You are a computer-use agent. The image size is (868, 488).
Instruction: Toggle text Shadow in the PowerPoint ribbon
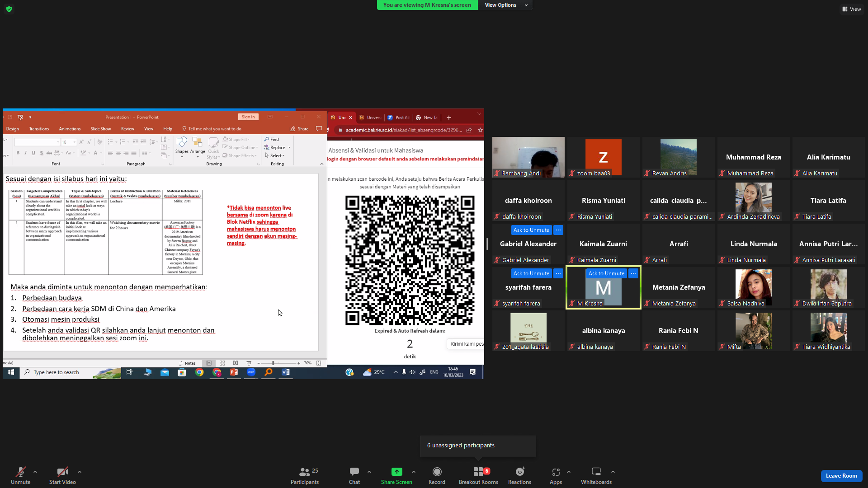(41, 153)
